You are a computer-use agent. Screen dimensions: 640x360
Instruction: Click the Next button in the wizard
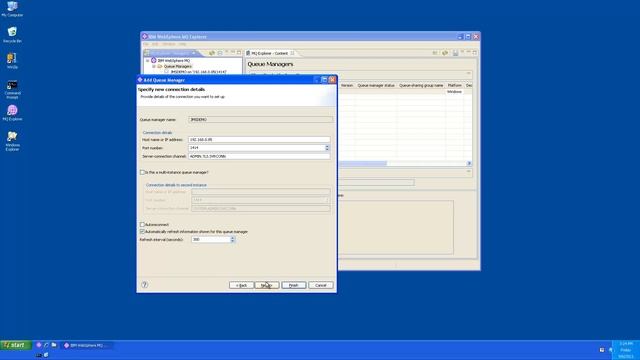point(267,285)
